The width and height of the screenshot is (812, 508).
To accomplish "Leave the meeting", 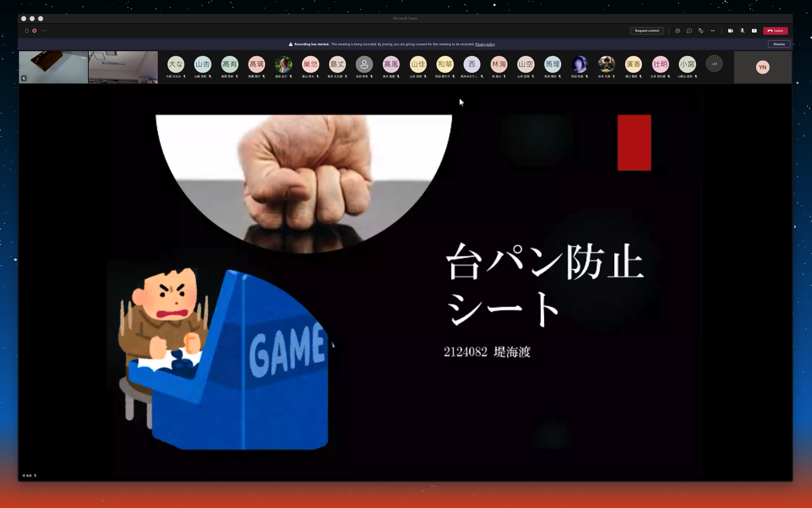I will point(775,31).
